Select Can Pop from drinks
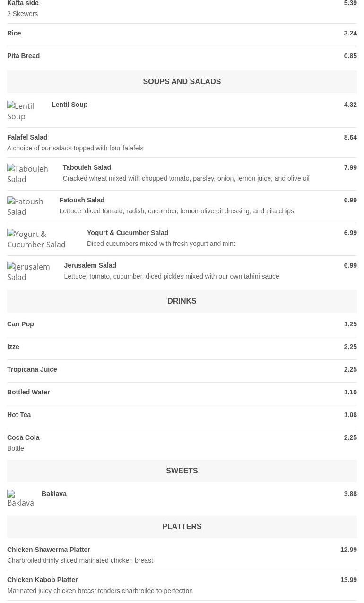Screen dimensions: 364x603 tap(182, 324)
